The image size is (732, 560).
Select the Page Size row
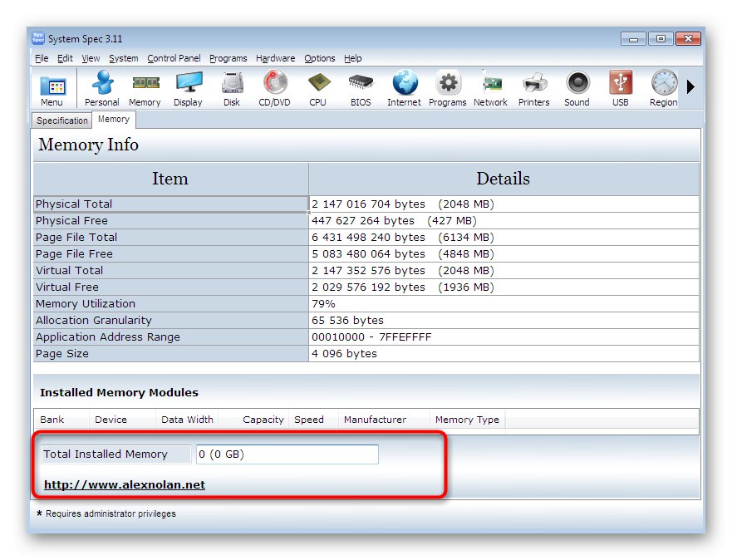pos(366,354)
